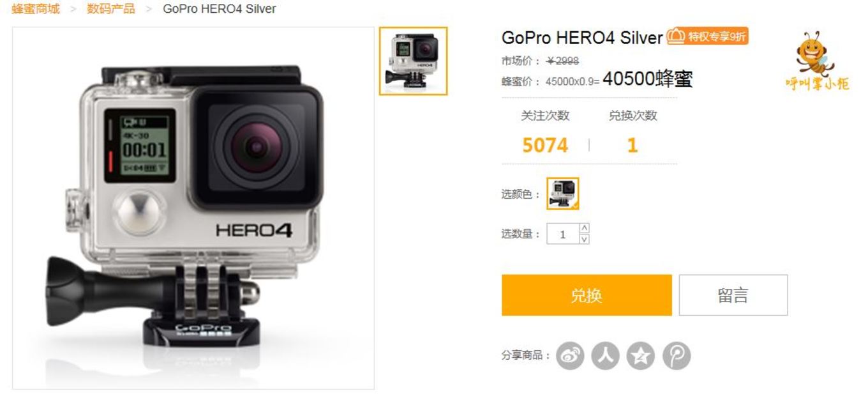Viewport: 868px width, 407px height.
Task: Click the 兑换次数 exchange count value
Action: click(632, 145)
